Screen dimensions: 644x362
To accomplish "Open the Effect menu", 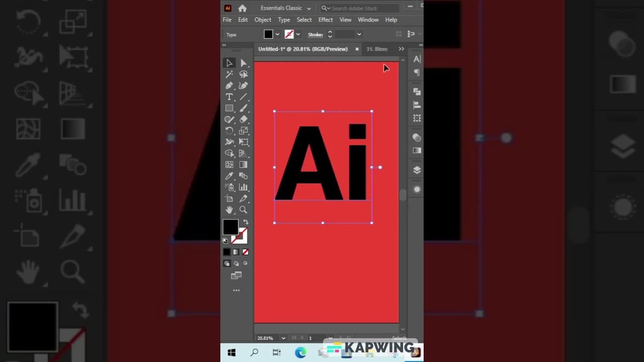I will (326, 20).
